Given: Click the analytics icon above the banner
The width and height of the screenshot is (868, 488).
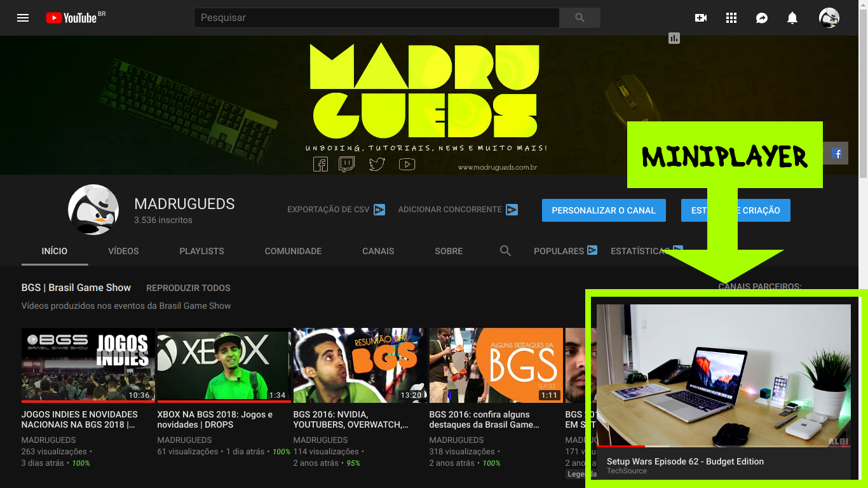Looking at the screenshot, I should [x=674, y=38].
